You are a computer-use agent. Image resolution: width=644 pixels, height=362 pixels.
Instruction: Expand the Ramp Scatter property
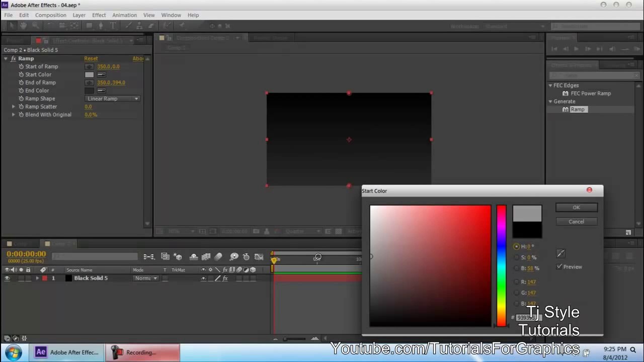click(14, 107)
